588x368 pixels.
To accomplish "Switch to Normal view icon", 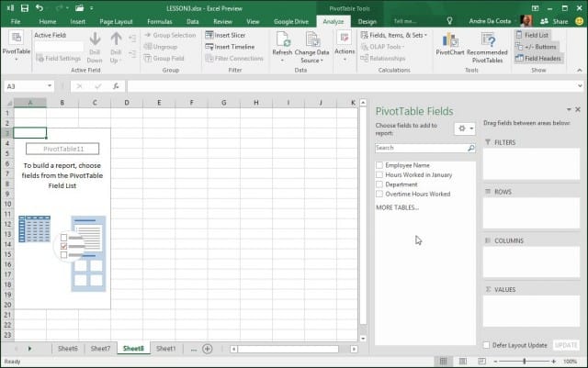I will (x=443, y=362).
